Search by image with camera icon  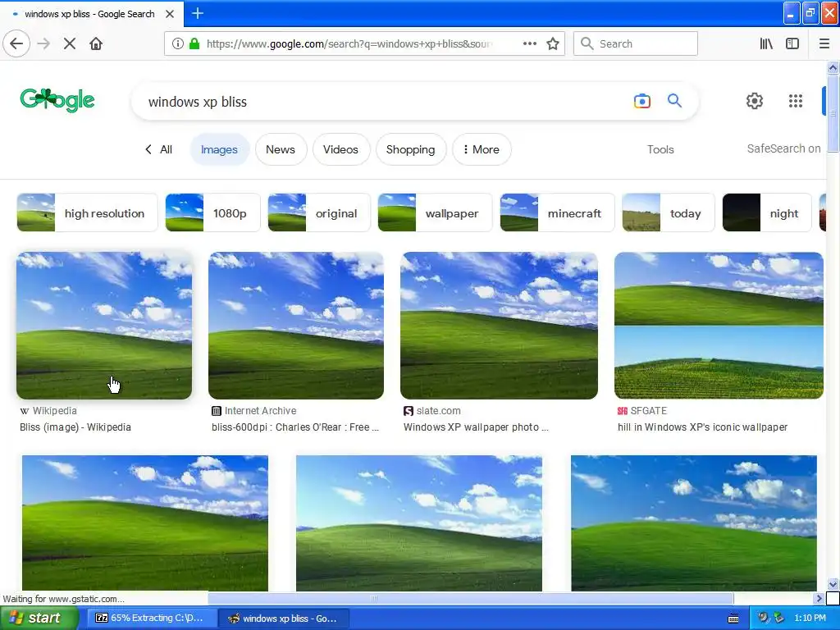[641, 101]
